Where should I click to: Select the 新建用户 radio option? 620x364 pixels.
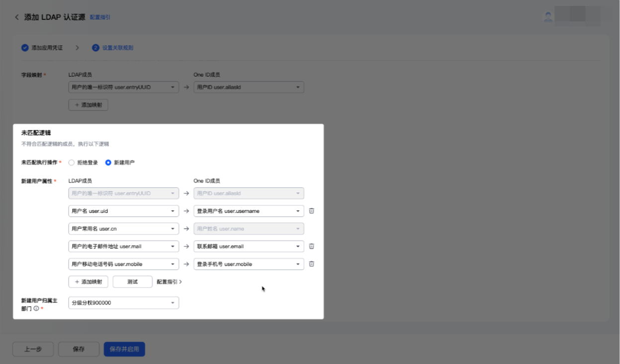tap(108, 163)
